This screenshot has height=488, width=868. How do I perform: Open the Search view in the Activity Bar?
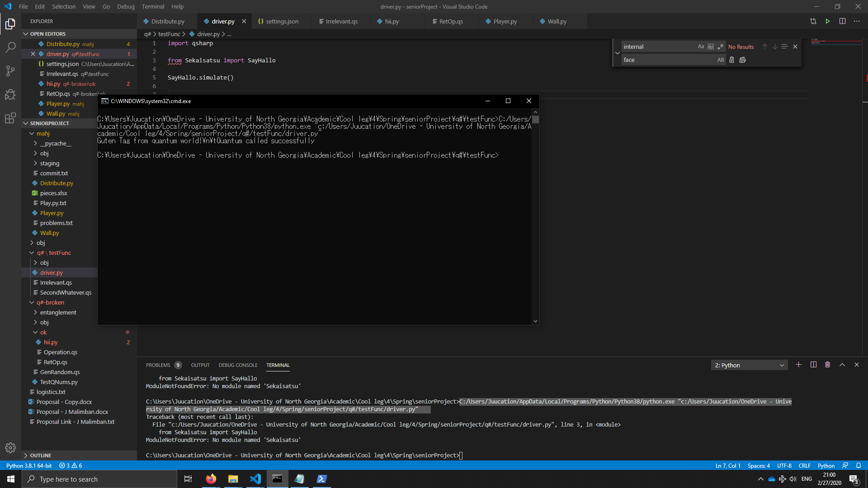(10, 47)
